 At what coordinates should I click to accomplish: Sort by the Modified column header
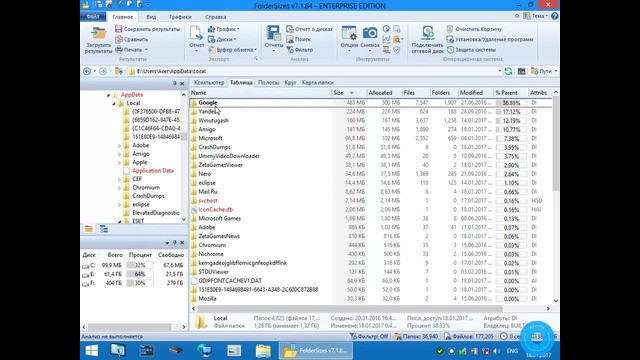(x=476, y=93)
